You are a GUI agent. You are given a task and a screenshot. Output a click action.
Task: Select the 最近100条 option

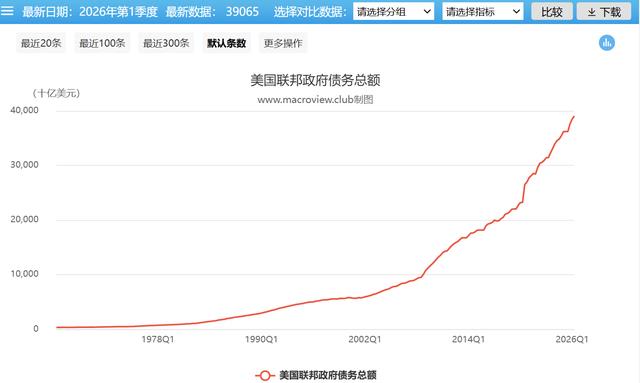point(102,43)
